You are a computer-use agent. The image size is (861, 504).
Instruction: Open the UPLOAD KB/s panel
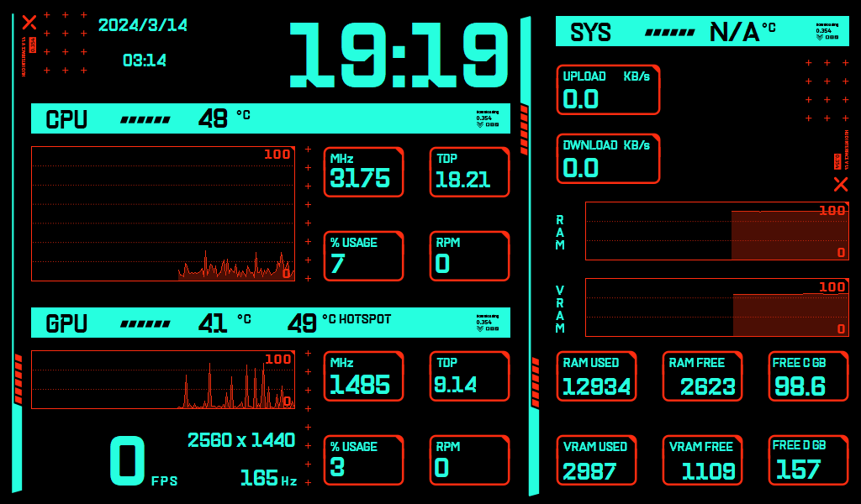point(608,90)
